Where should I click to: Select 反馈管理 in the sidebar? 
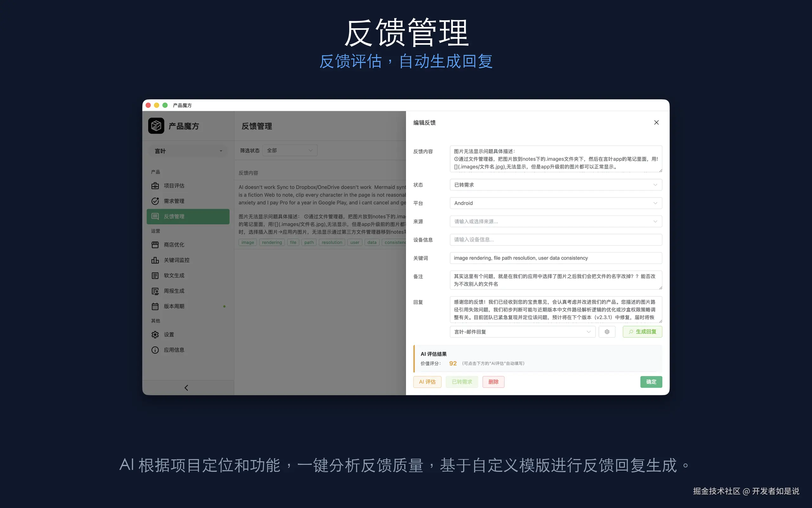188,217
